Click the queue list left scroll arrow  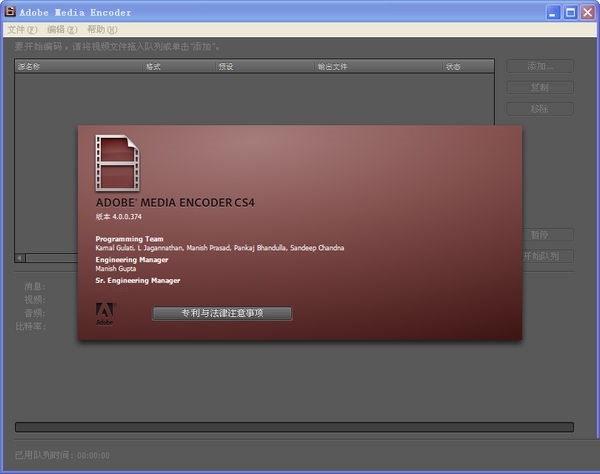tap(21, 258)
